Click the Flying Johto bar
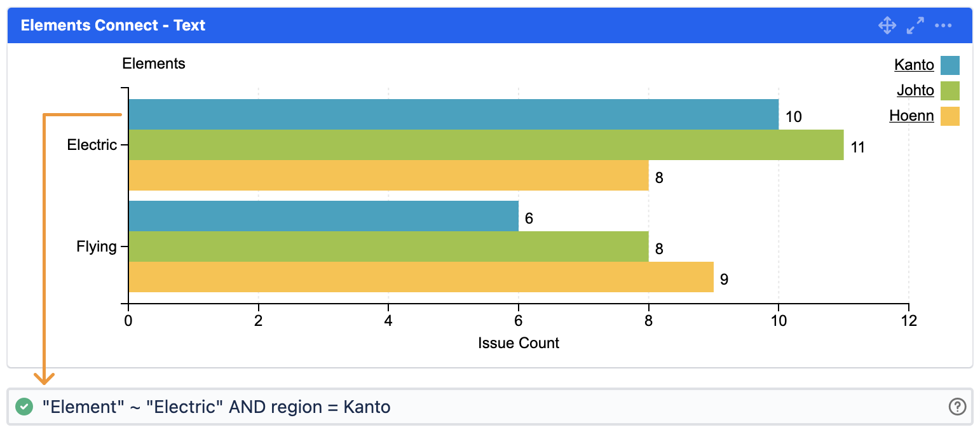Image resolution: width=980 pixels, height=432 pixels. click(388, 246)
